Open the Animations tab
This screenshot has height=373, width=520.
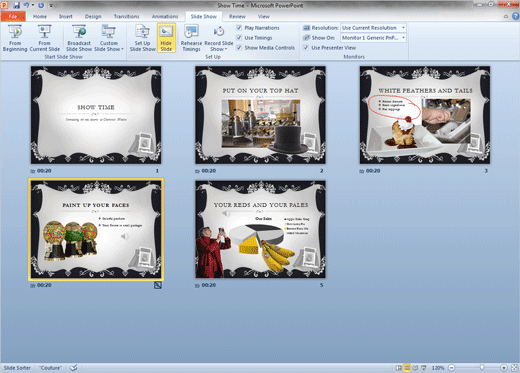[x=165, y=16]
